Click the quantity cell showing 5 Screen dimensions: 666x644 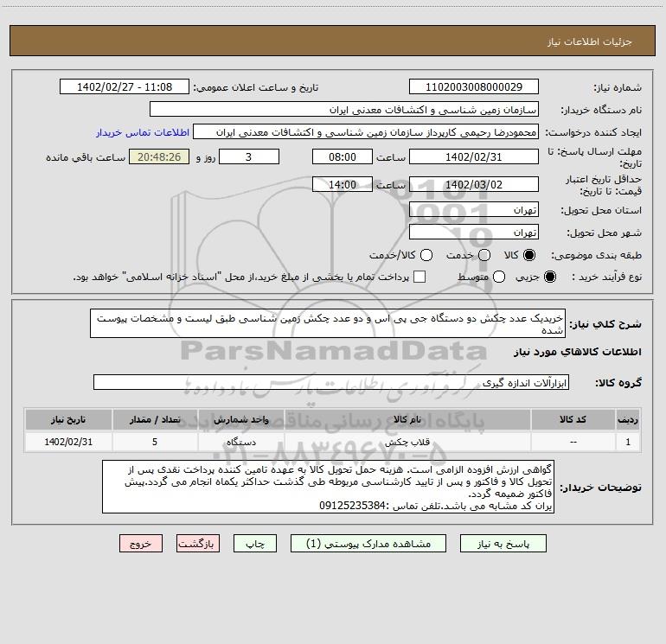click(x=155, y=442)
